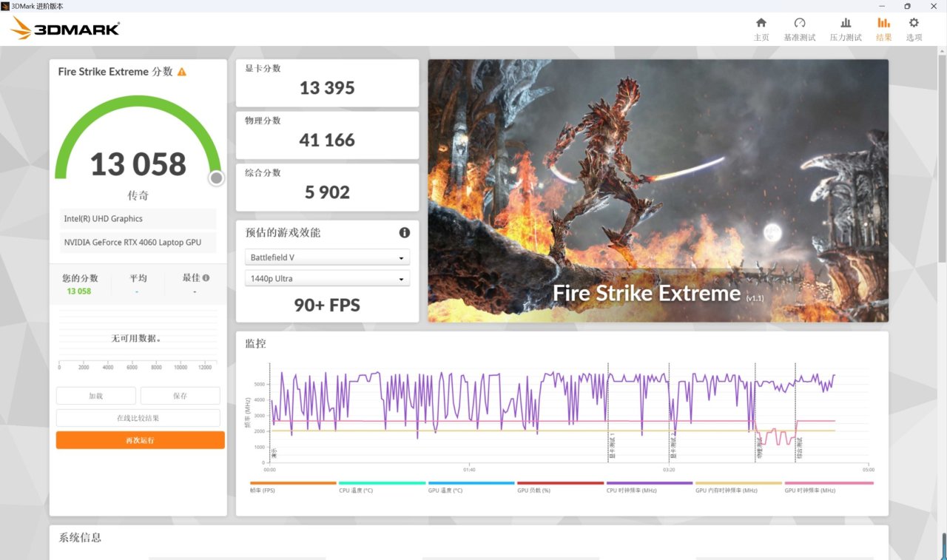947x560 pixels.
Task: Toggle the CPU 时钟频率 legend series
Action: pyautogui.click(x=650, y=487)
